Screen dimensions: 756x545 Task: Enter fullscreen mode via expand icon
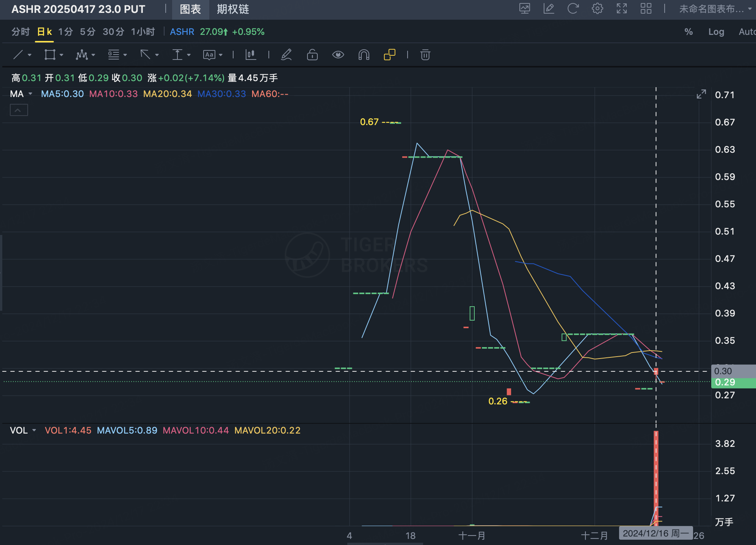[621, 9]
